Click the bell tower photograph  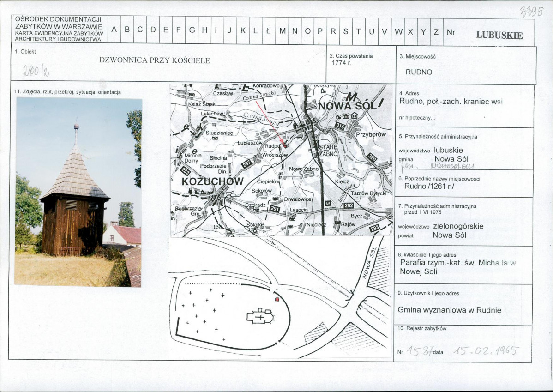click(78, 192)
